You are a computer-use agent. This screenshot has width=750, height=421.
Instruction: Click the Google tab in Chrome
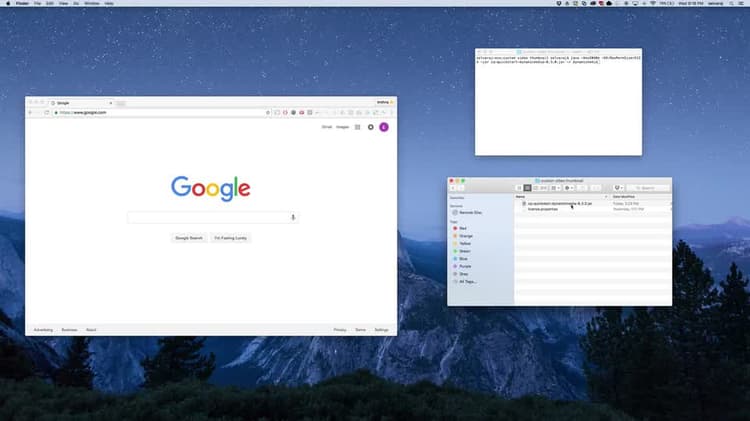pos(79,103)
